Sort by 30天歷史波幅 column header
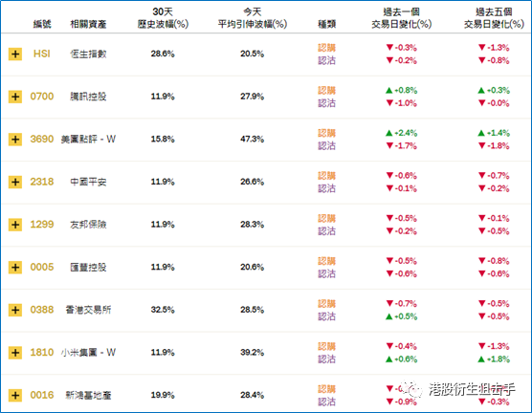Viewport: 532px width, 413px height. click(163, 18)
